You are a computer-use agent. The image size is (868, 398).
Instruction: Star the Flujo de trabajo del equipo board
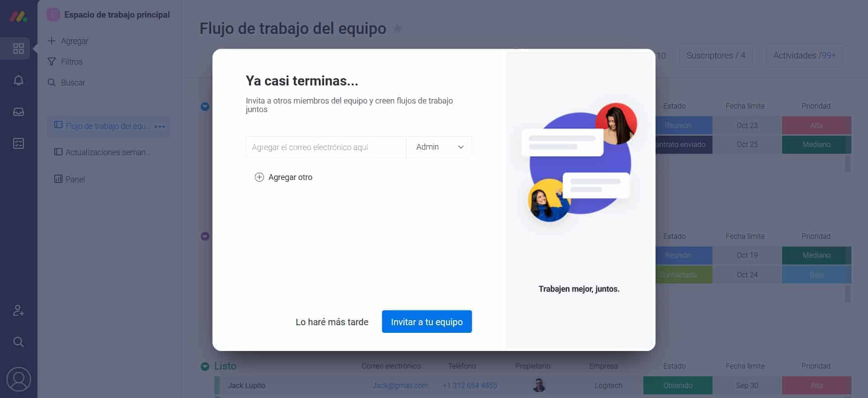397,28
